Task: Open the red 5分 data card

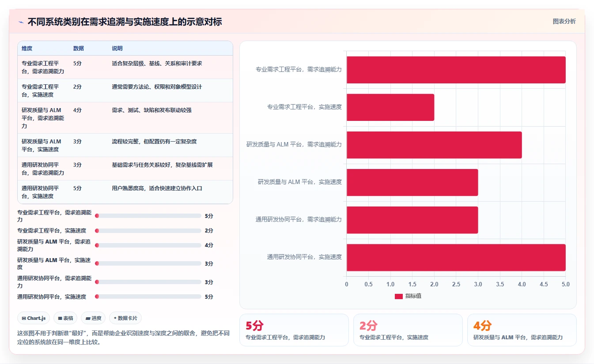Action: pos(294,330)
